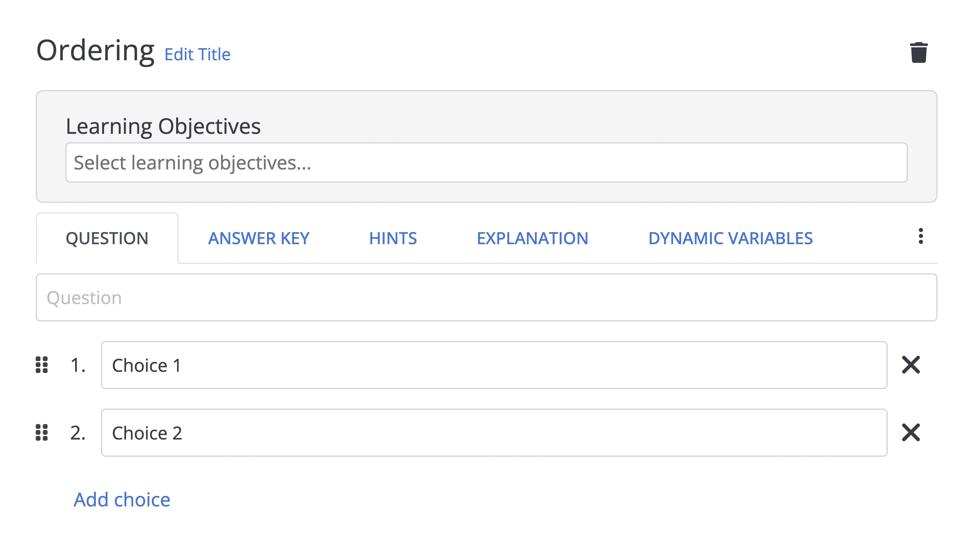The width and height of the screenshot is (980, 544).
Task: Click the Learning Objectives heading
Action: (x=163, y=126)
